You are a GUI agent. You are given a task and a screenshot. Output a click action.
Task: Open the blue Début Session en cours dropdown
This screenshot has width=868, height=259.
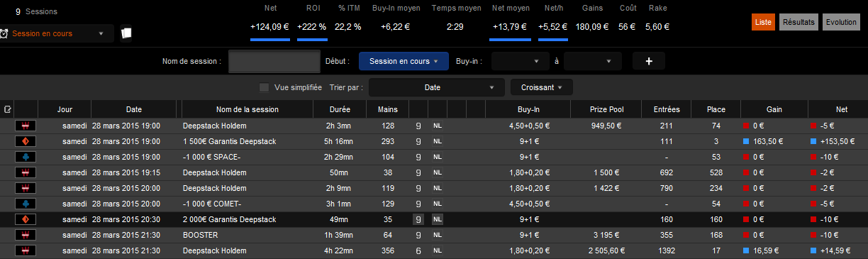point(404,61)
